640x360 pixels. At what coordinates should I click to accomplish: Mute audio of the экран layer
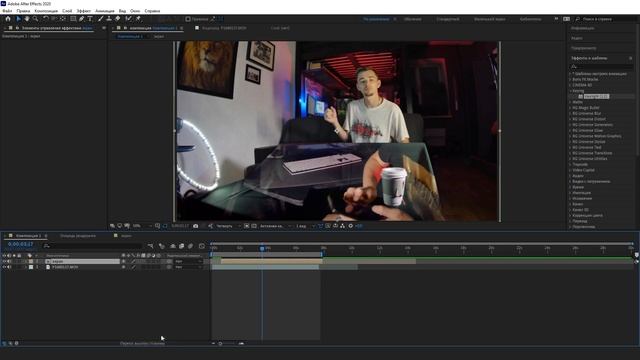point(9,261)
